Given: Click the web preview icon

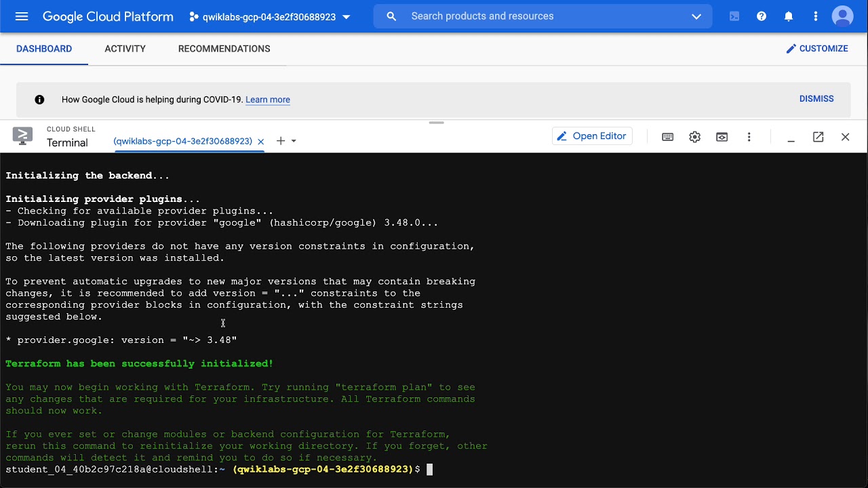Looking at the screenshot, I should click(x=722, y=137).
